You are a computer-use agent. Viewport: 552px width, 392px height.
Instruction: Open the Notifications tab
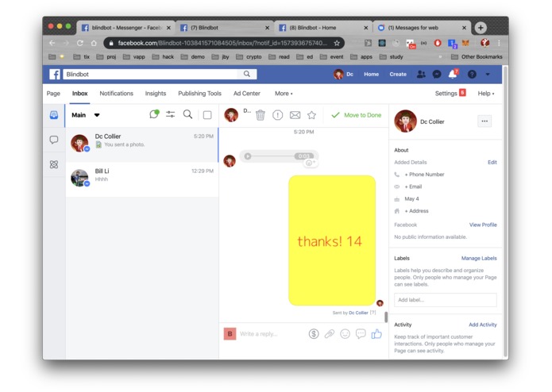[117, 94]
